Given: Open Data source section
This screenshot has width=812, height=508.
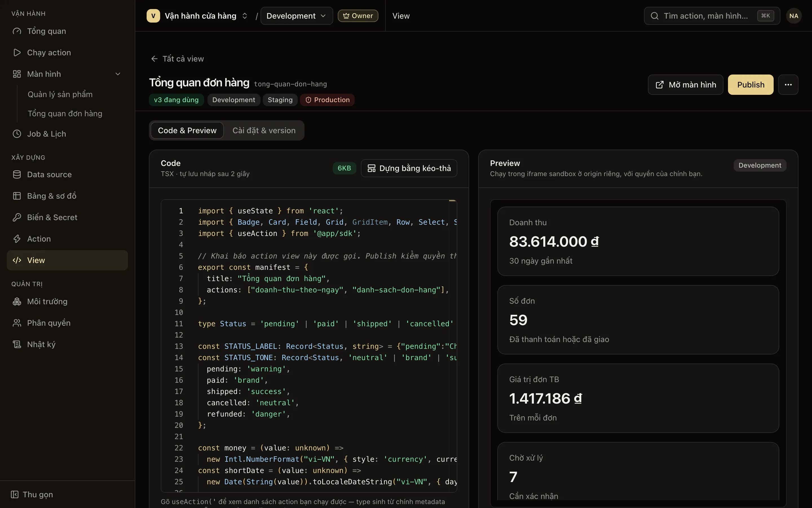Looking at the screenshot, I should 67,174.
